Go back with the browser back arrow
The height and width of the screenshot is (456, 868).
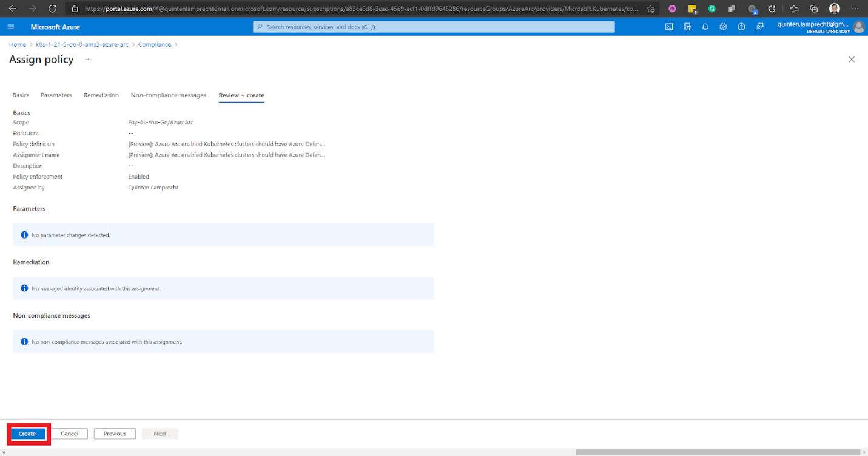(12, 9)
